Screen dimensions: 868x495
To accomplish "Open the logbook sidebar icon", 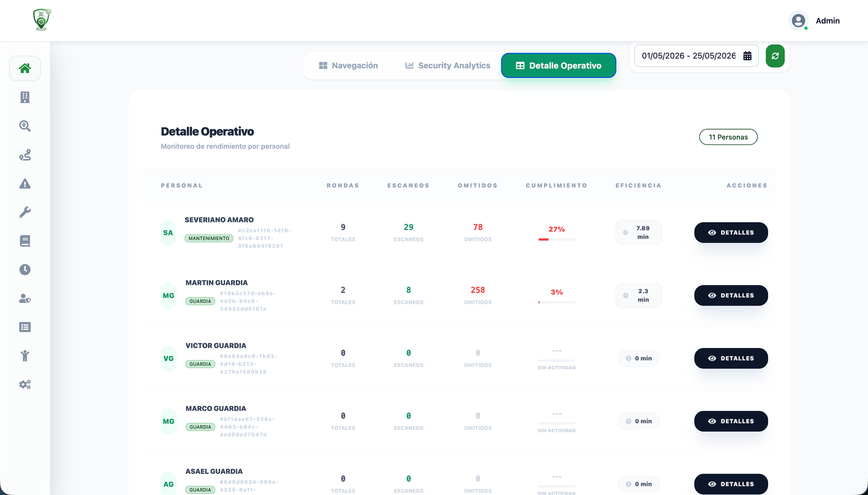I will (x=25, y=241).
